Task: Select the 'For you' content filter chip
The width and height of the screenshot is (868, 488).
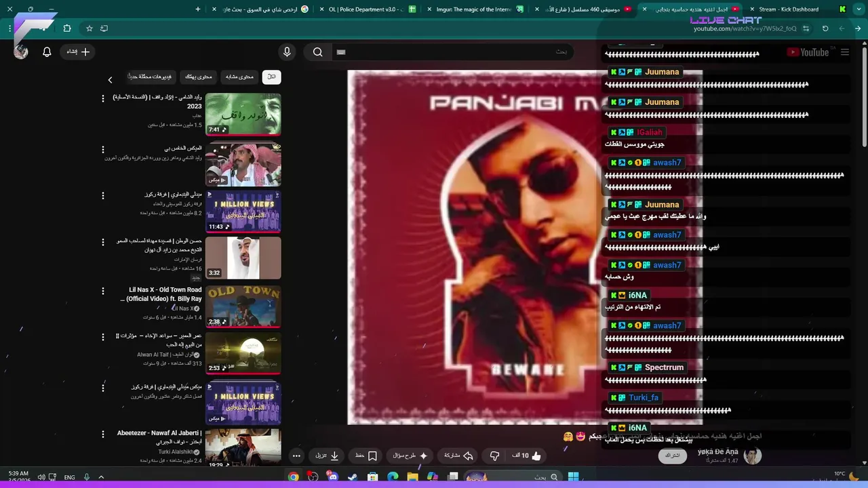Action: [x=199, y=77]
